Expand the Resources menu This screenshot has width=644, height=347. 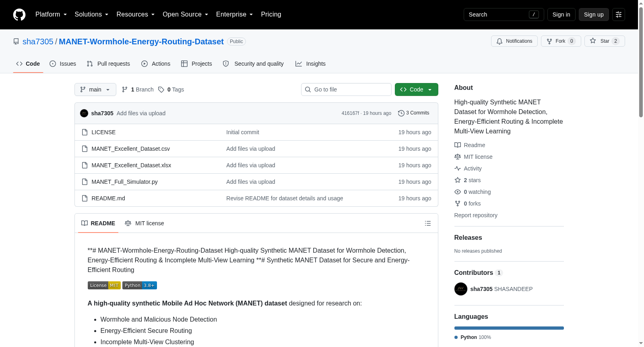[x=135, y=15]
